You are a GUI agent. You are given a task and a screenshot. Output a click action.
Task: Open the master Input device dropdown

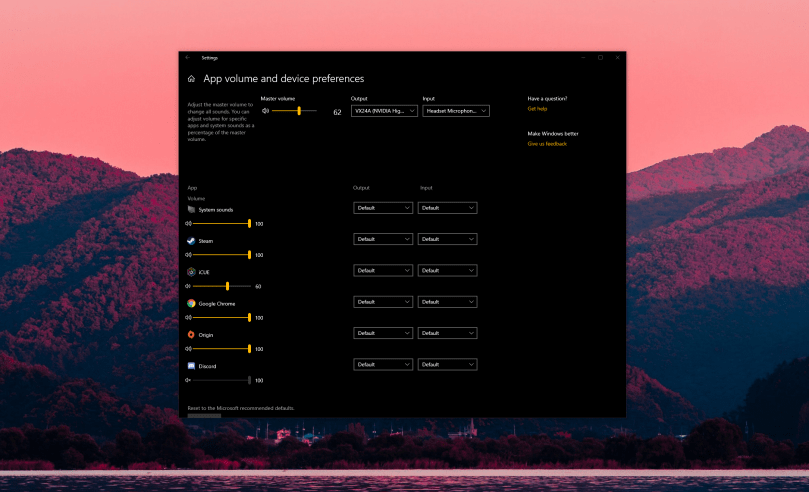coord(456,111)
